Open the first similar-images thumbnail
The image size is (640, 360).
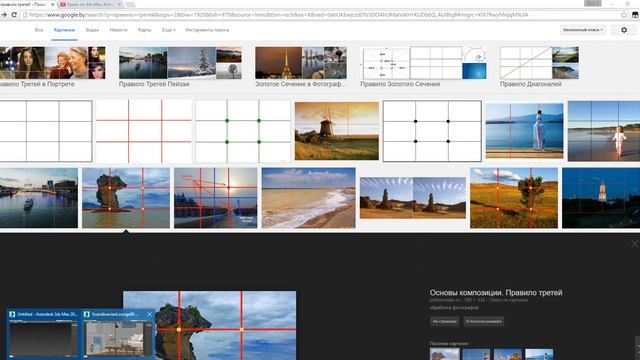[x=444, y=354]
